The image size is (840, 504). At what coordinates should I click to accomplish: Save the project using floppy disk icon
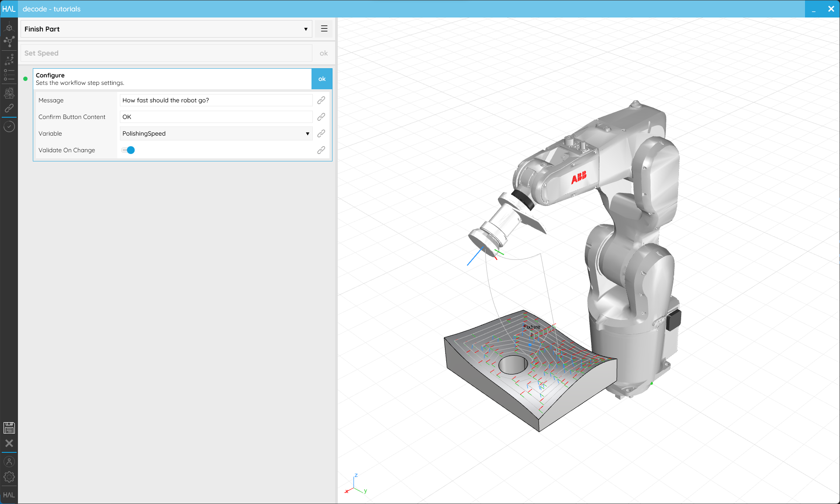[x=9, y=428]
